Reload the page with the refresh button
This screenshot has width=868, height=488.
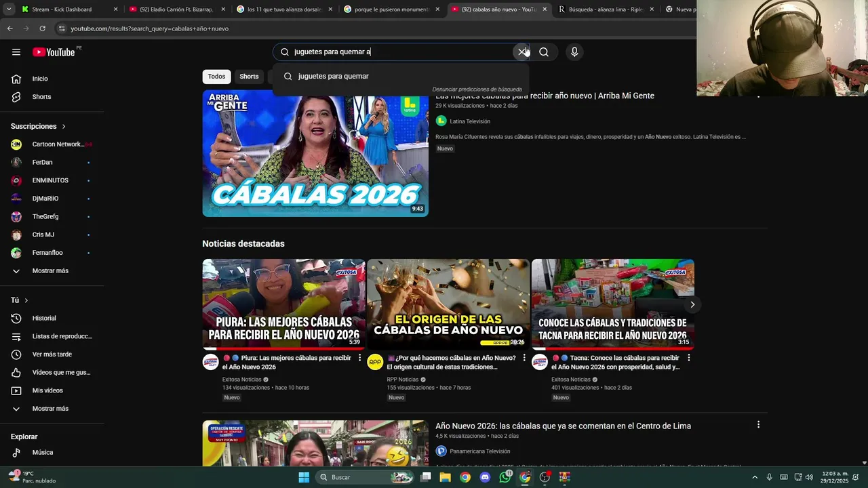[x=42, y=28]
